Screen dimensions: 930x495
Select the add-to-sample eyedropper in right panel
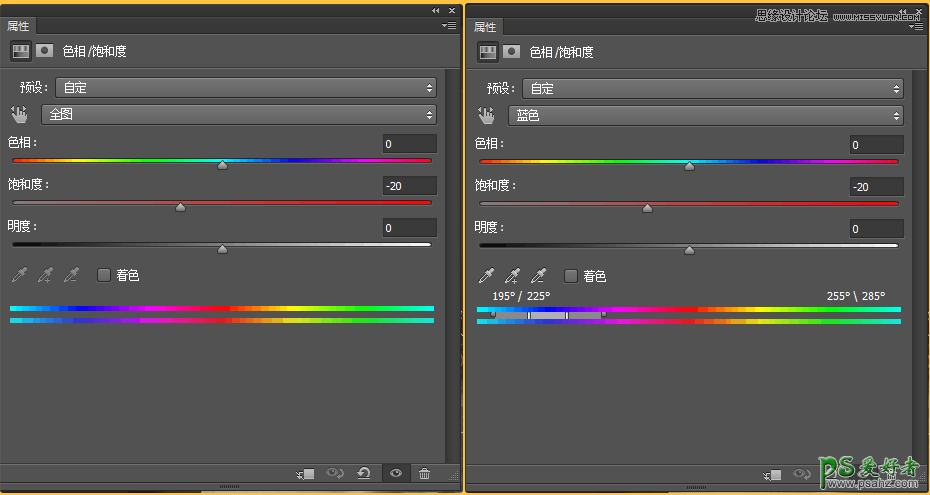513,276
